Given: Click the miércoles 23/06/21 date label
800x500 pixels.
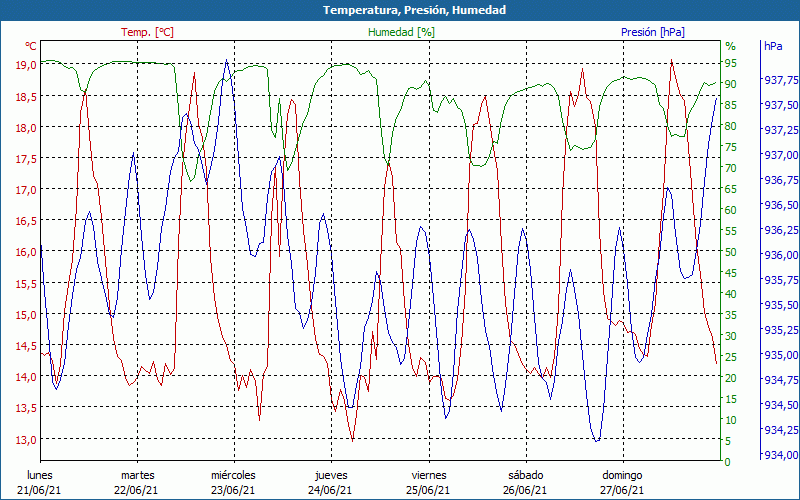Looking at the screenshot, I should click(234, 483).
